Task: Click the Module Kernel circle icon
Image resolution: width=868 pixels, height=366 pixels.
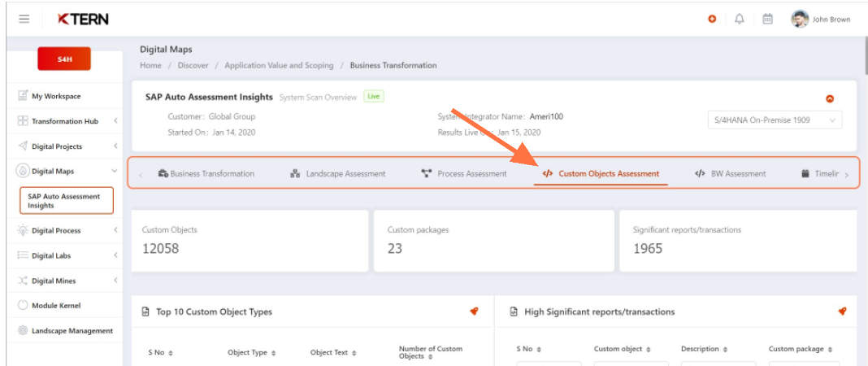Action: [x=23, y=305]
